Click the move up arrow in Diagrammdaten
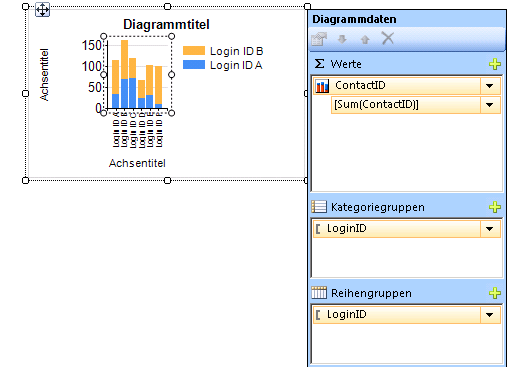The width and height of the screenshot is (507, 367). point(365,39)
